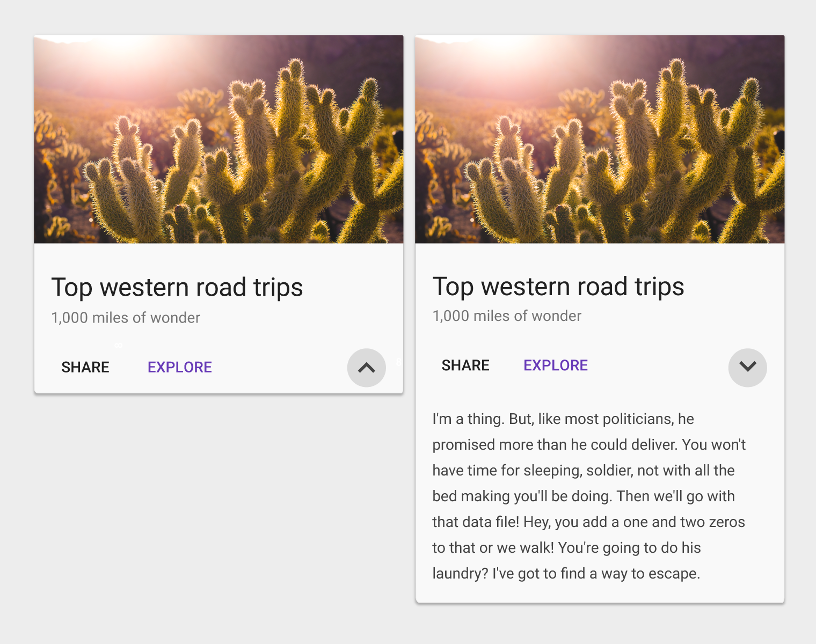Click the line 'promised more than he could deliver'
Screen dimensions: 816x644
click(x=589, y=444)
